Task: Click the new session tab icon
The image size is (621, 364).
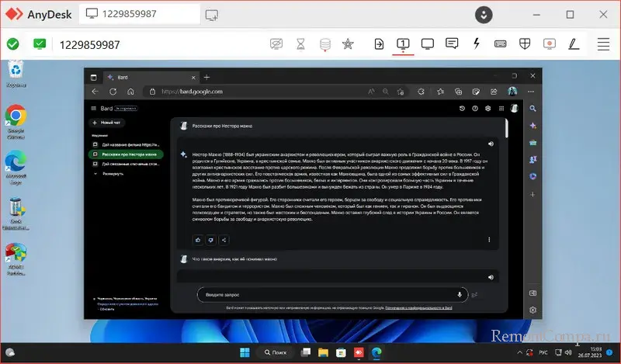Action: point(211,15)
